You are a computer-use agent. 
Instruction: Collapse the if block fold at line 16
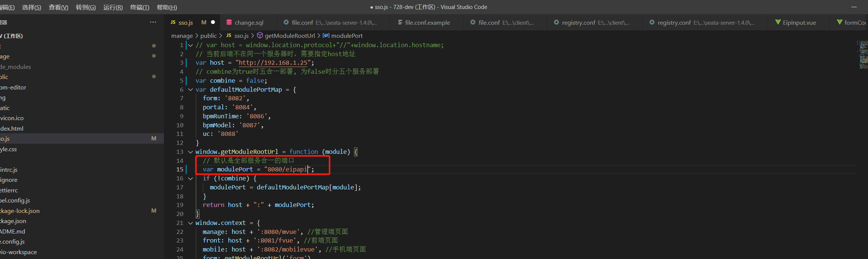[x=191, y=179]
